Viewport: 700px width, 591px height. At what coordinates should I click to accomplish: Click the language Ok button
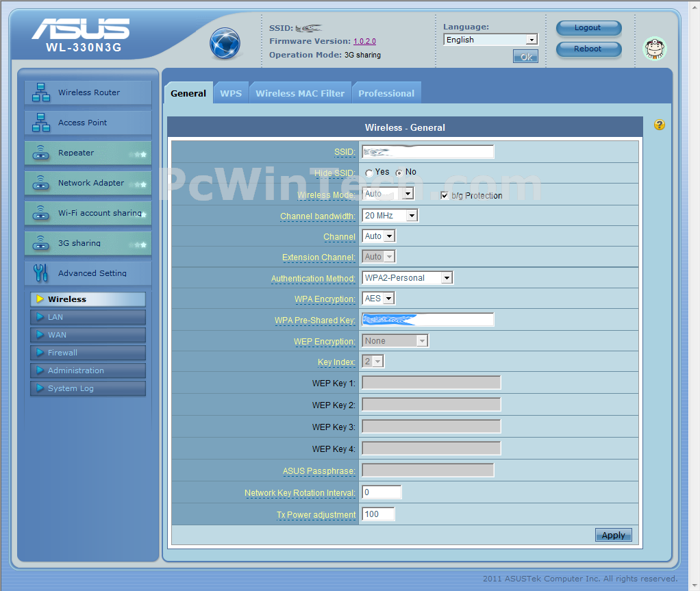pos(525,56)
